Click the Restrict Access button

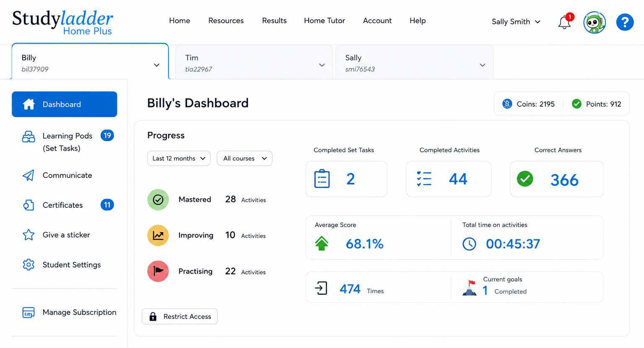pos(179,317)
